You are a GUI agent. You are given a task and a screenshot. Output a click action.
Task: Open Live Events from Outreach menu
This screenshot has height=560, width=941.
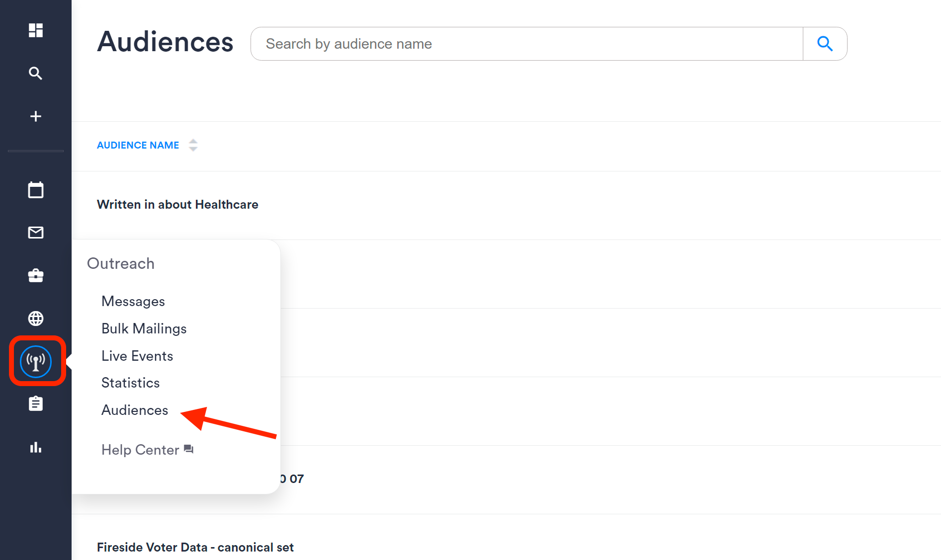[x=137, y=356]
